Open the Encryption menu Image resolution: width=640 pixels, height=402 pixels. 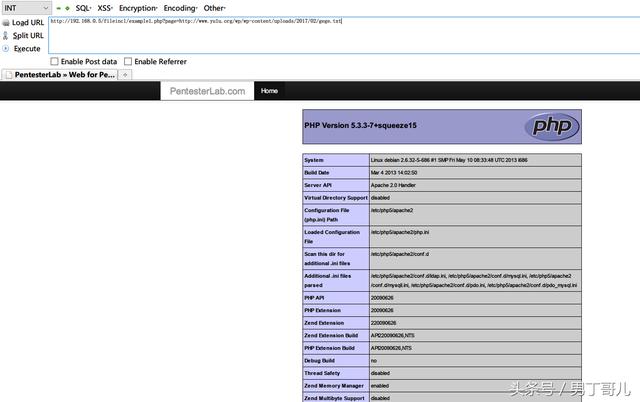point(138,8)
